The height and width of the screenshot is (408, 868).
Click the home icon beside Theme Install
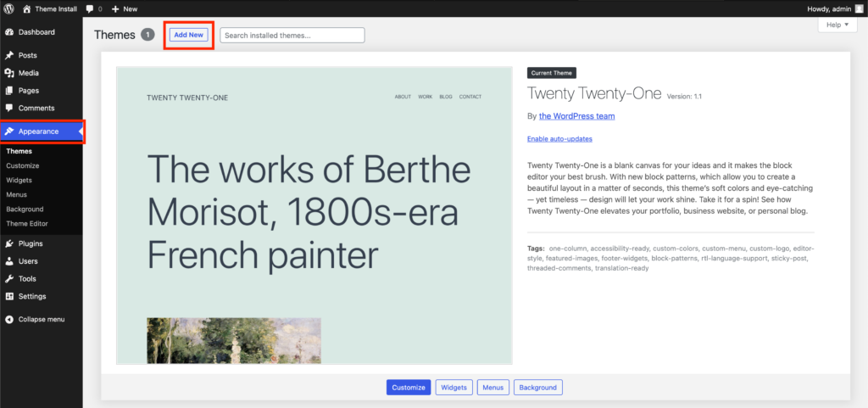coord(27,8)
